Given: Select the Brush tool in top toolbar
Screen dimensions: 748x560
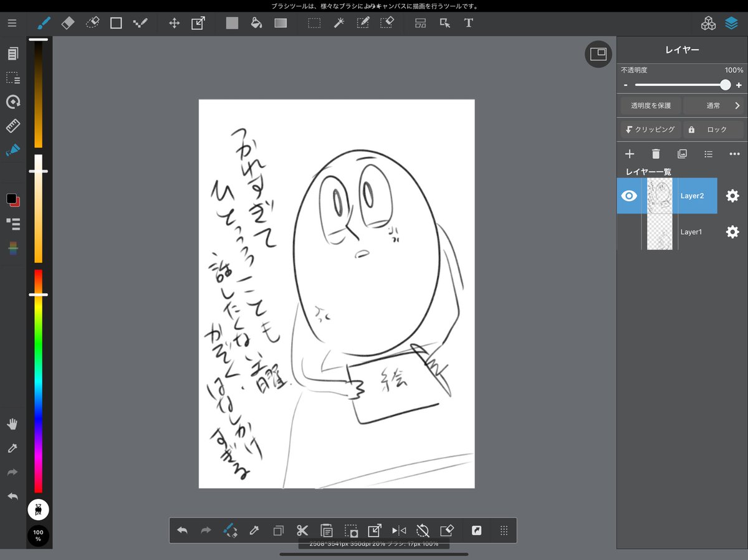Looking at the screenshot, I should click(x=43, y=23).
